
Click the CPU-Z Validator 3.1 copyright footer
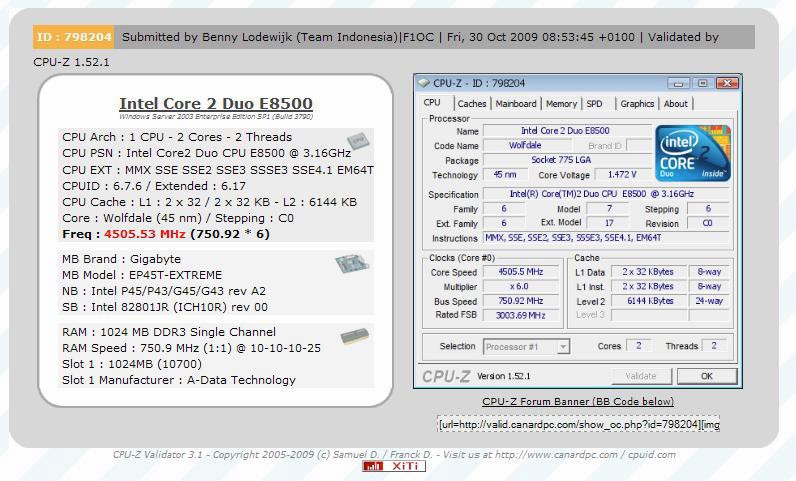(394, 455)
